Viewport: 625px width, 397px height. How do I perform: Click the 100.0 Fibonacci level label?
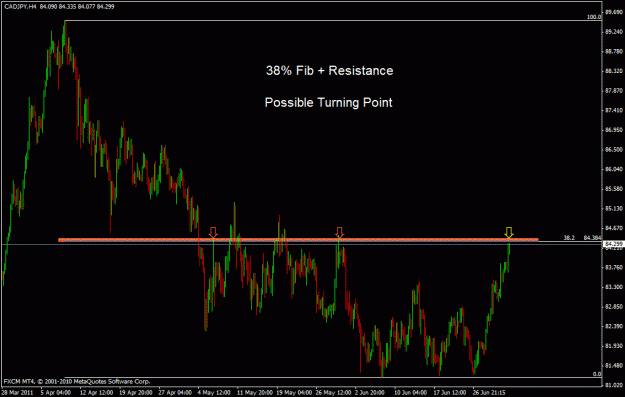(x=594, y=17)
